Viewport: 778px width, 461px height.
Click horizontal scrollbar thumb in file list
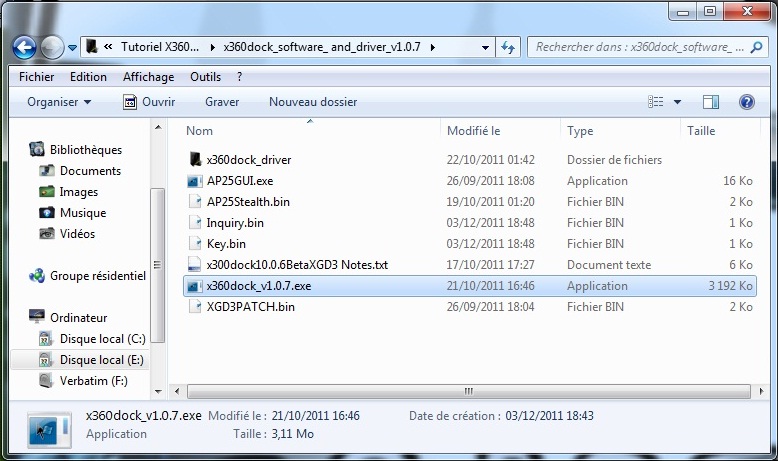point(468,392)
